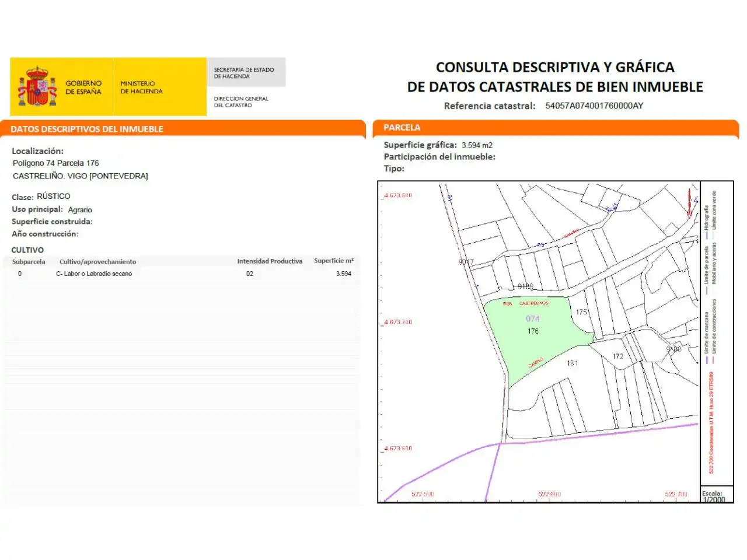This screenshot has height=560, width=747.
Task: Click the Spanish coat of arms emblem
Action: click(37, 86)
